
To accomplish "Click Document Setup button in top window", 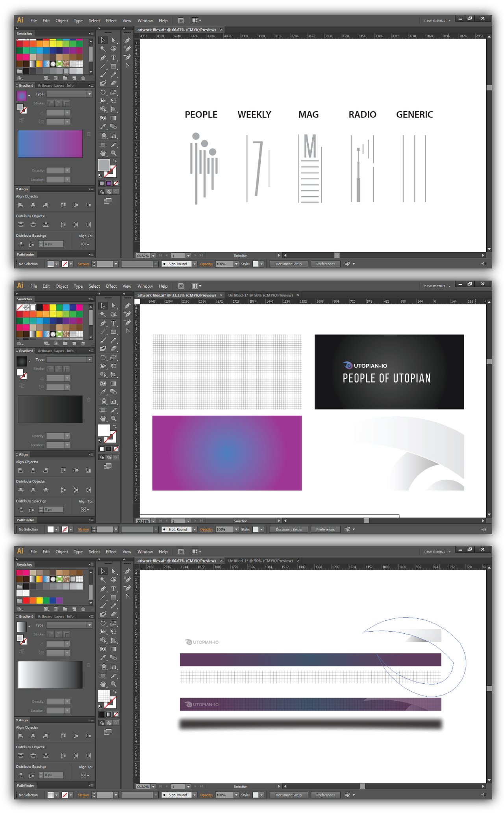I will pyautogui.click(x=289, y=264).
